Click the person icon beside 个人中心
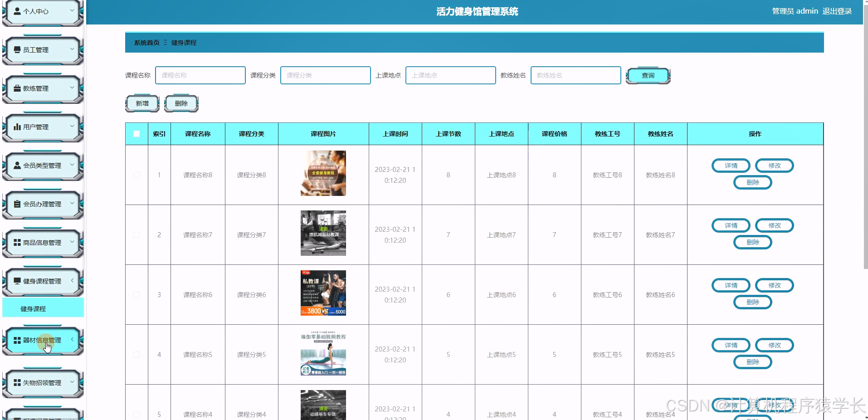Screen dimensions: 868x420 tap(17, 11)
